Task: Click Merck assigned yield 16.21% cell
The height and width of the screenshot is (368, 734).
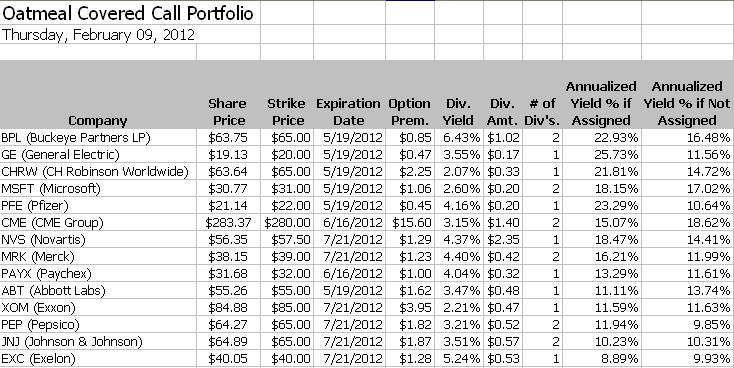Action: [x=602, y=257]
